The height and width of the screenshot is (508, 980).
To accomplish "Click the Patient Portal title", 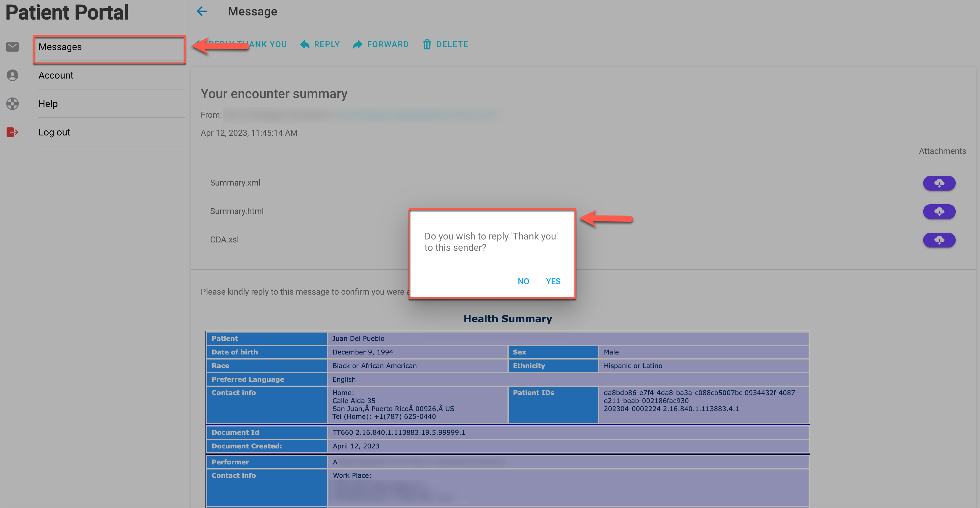I will 67,12.
